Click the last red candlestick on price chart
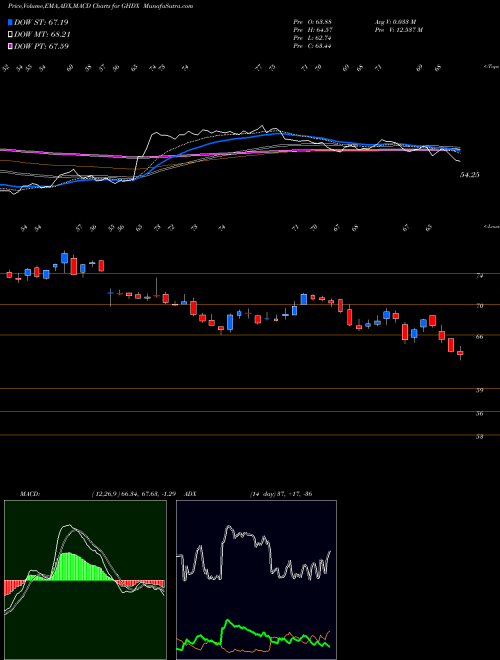Viewport: 500px width, 660px height. pos(460,353)
